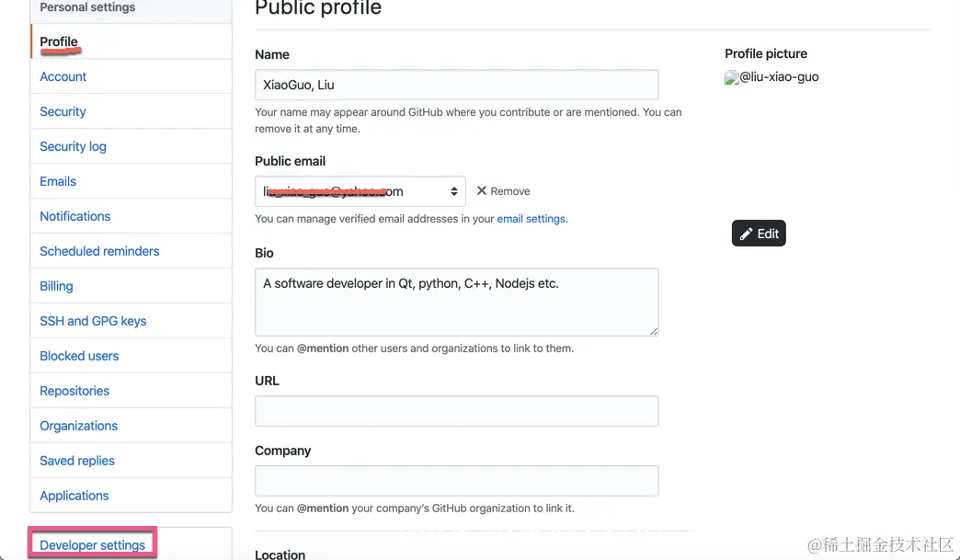Open Notifications settings
Viewport: 960px width, 560px height.
(x=75, y=216)
